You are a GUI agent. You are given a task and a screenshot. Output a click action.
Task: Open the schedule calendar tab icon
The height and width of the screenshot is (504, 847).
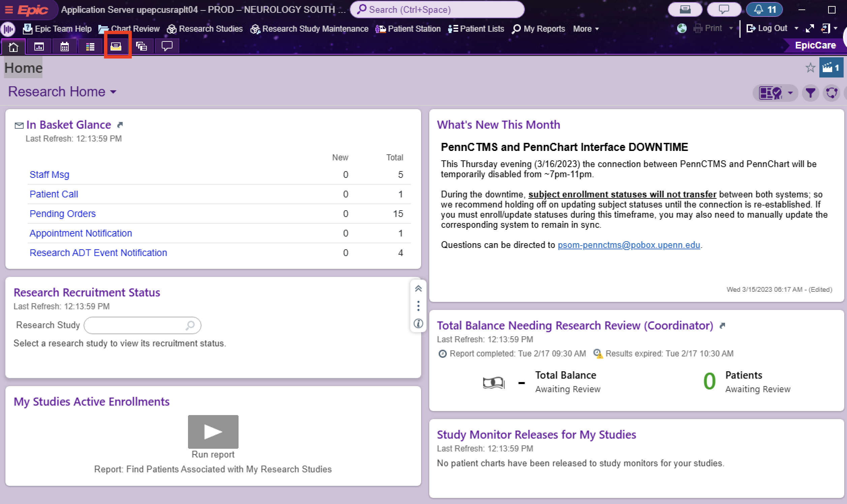coord(65,46)
